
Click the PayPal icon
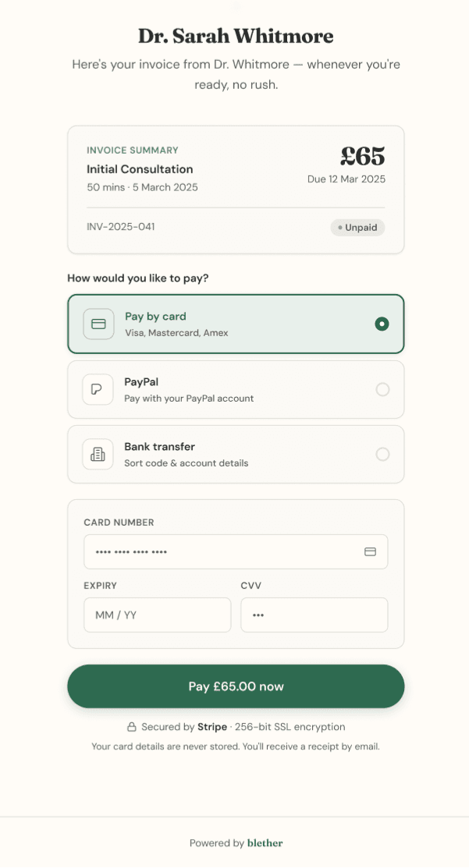[x=98, y=388]
